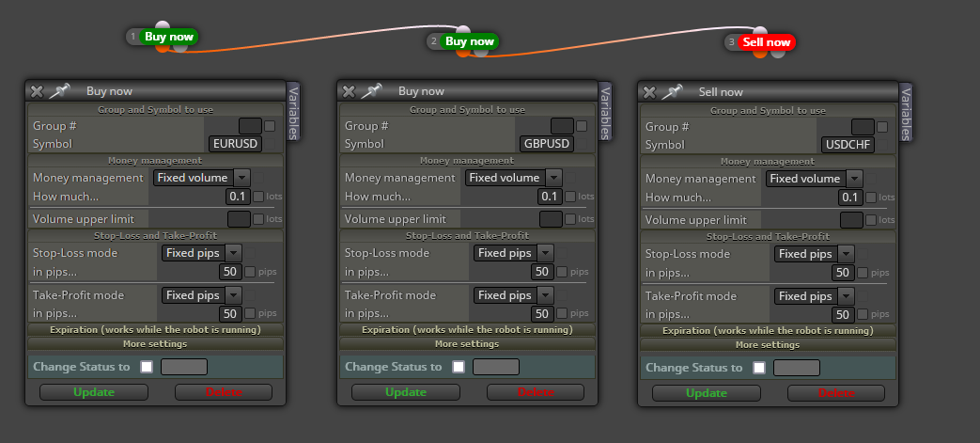Toggle Take-Profit pips checkbox in GBPUSD panel
The height and width of the screenshot is (443, 980).
coord(562,313)
